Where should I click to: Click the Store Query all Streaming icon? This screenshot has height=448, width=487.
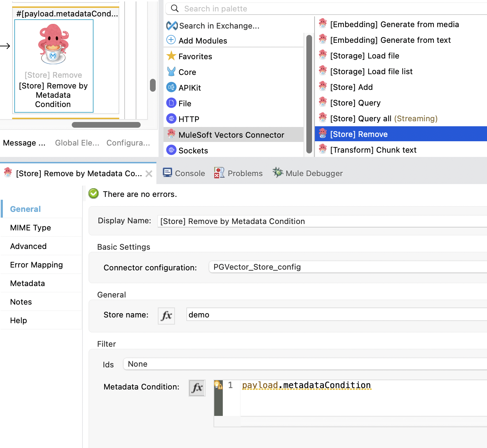tap(323, 118)
